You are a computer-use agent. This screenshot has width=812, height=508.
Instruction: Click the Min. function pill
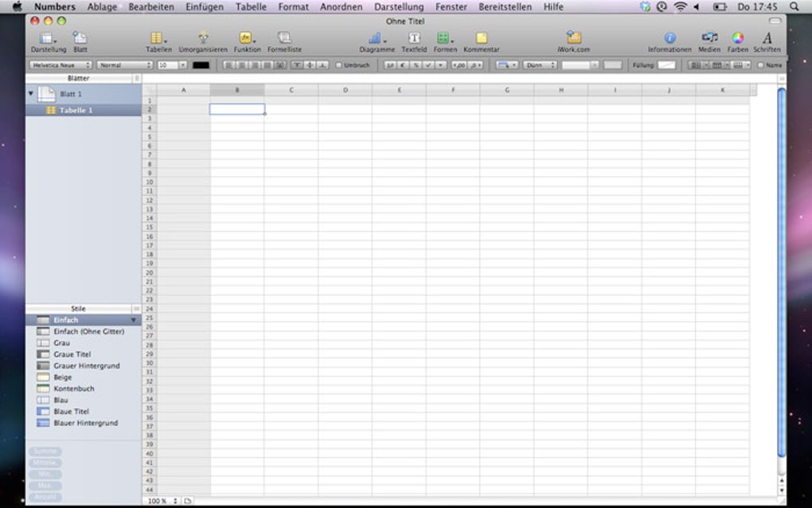point(45,475)
